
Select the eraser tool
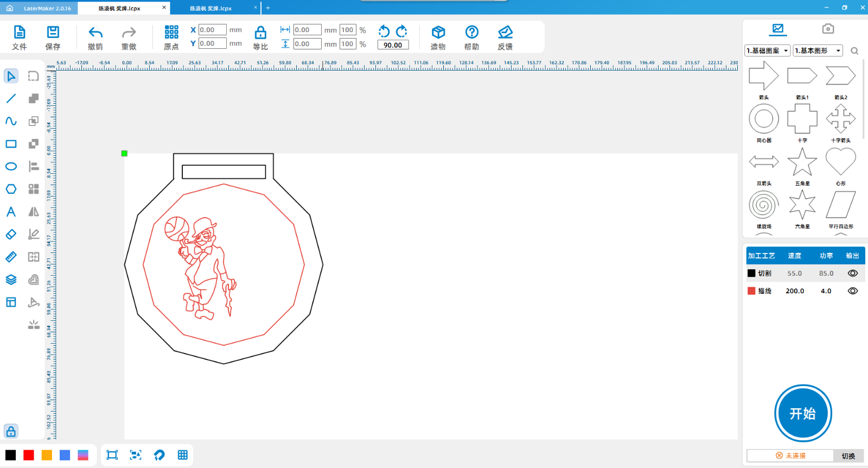click(11, 234)
